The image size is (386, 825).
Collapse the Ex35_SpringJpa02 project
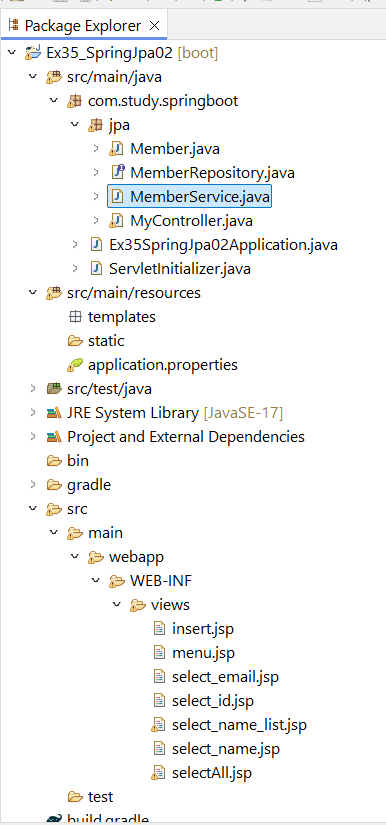tap(12, 53)
